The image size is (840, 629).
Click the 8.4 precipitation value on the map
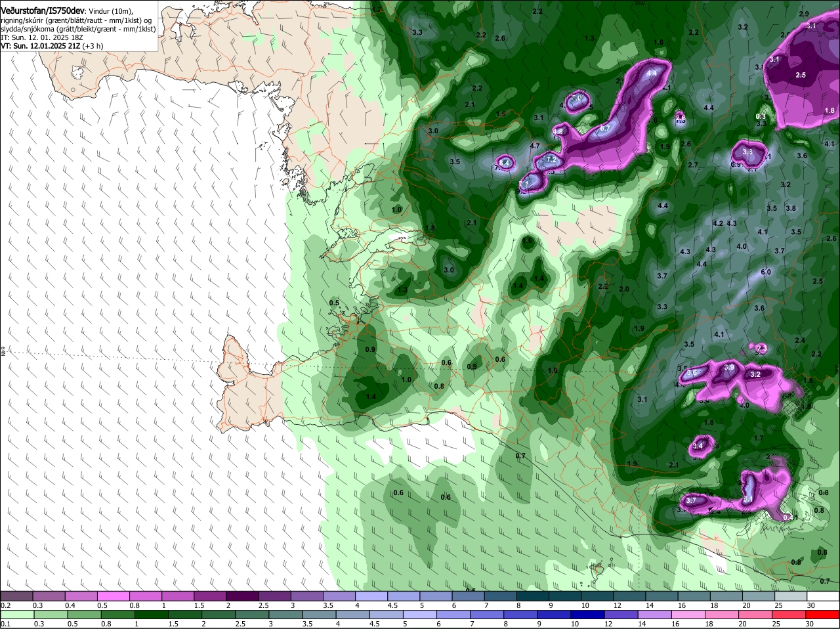pyautogui.click(x=504, y=162)
